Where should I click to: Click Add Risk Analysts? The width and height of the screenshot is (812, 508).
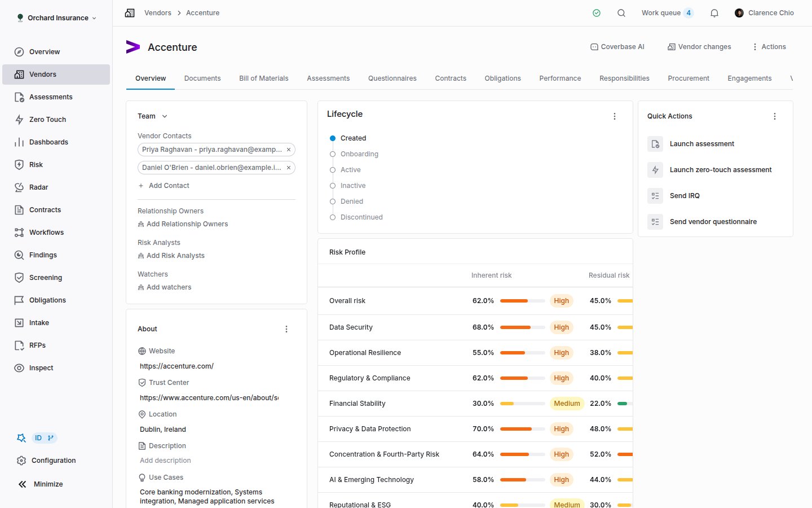click(171, 256)
